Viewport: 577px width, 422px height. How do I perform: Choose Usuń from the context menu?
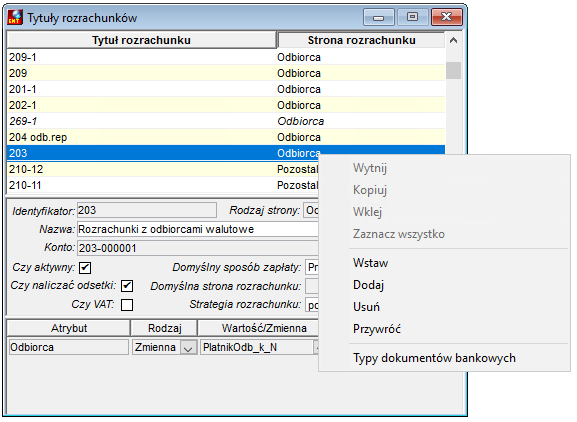coord(366,307)
